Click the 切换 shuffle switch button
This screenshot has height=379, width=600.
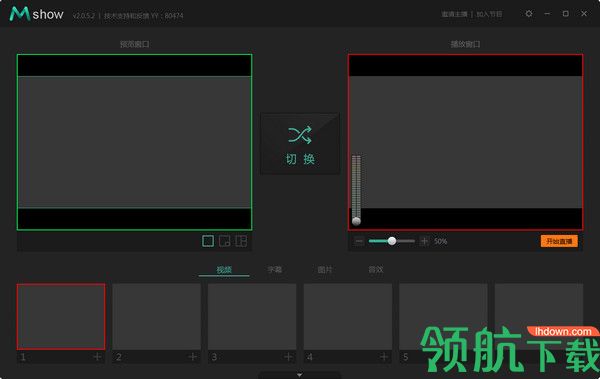(300, 144)
